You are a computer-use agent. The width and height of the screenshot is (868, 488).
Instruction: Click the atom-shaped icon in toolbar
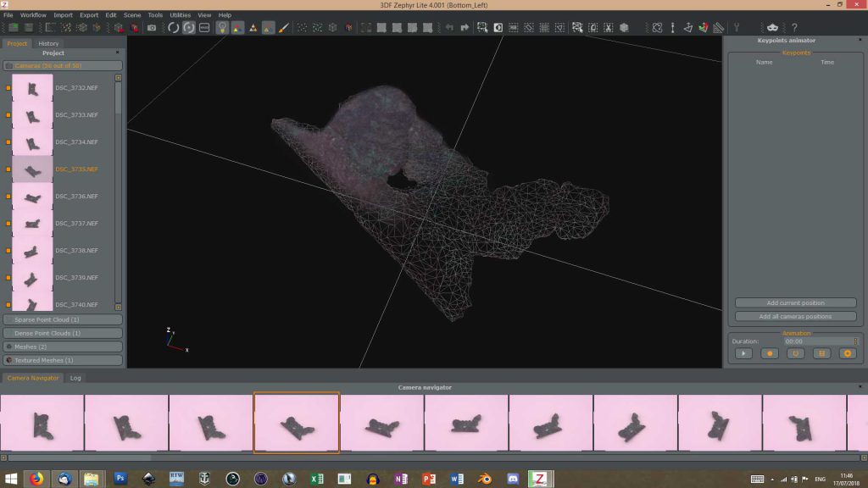[x=657, y=28]
